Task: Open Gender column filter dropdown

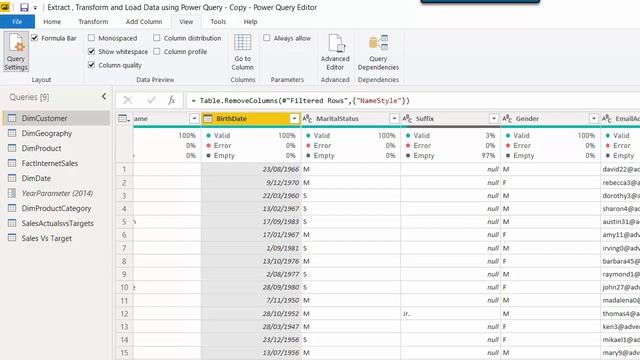Action: click(593, 119)
